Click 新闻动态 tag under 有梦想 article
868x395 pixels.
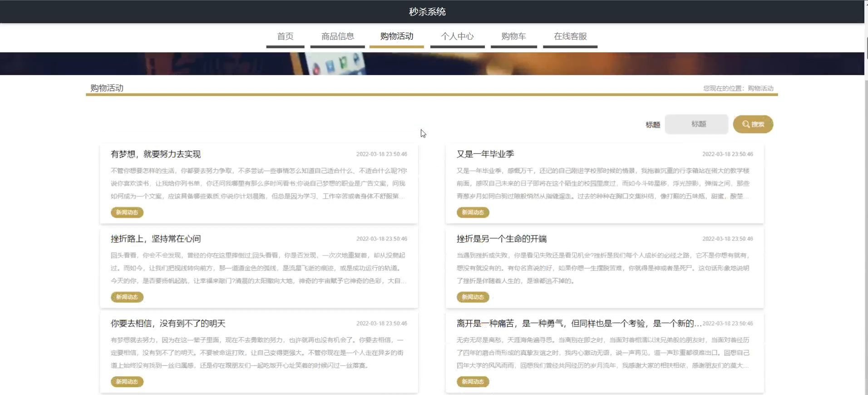[x=127, y=212]
